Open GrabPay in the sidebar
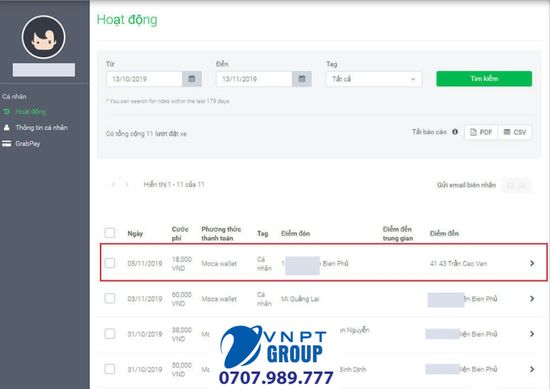The image size is (550, 389). (28, 143)
